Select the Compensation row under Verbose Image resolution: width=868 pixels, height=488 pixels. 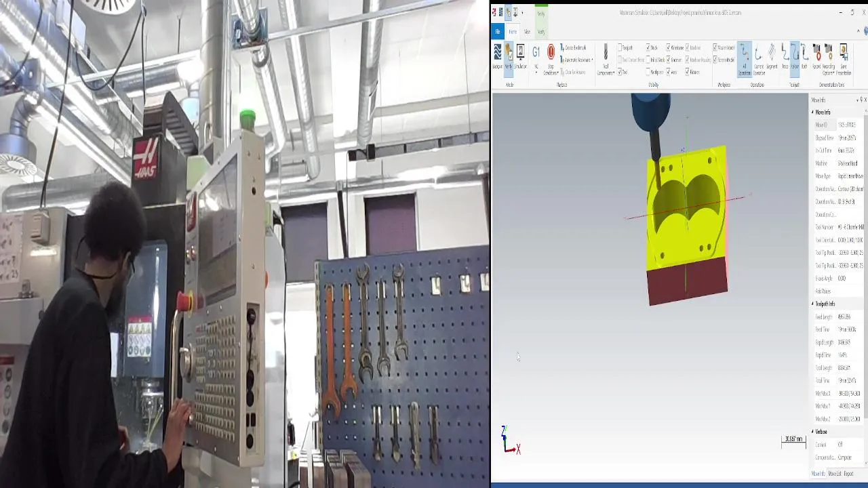coord(840,457)
